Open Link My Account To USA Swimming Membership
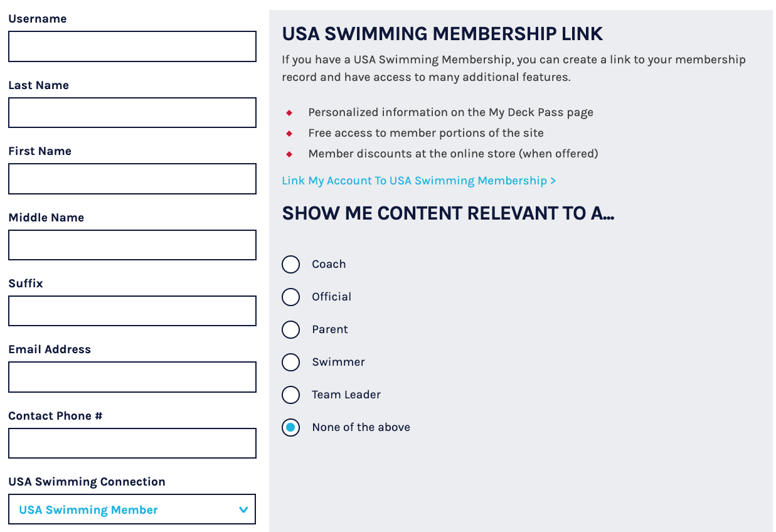Viewport: 776px width, 532px height. (418, 181)
